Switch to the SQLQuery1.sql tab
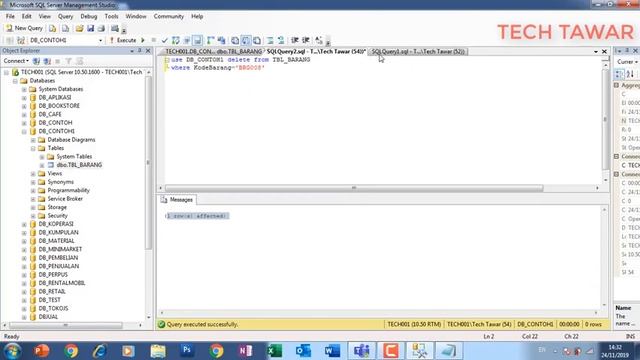 pos(417,52)
